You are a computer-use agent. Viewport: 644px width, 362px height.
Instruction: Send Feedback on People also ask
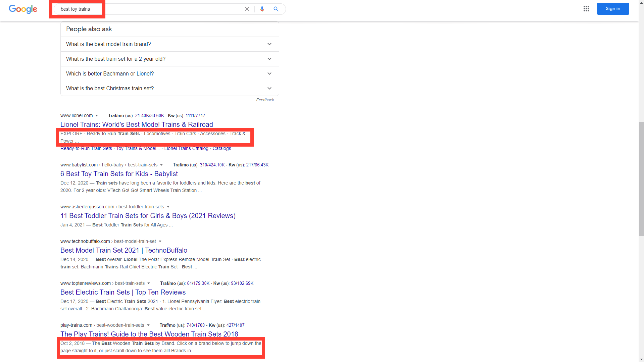click(x=265, y=100)
